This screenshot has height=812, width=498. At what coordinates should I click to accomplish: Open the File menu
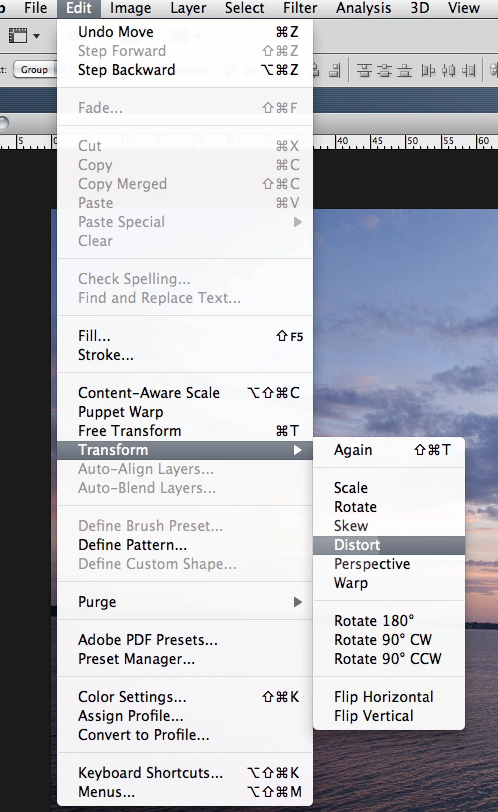tap(36, 8)
